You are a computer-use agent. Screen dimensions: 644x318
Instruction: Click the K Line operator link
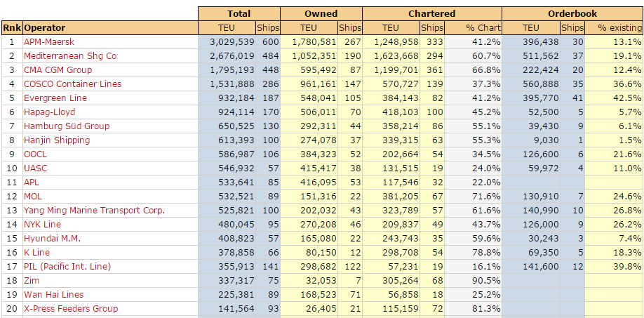click(36, 252)
